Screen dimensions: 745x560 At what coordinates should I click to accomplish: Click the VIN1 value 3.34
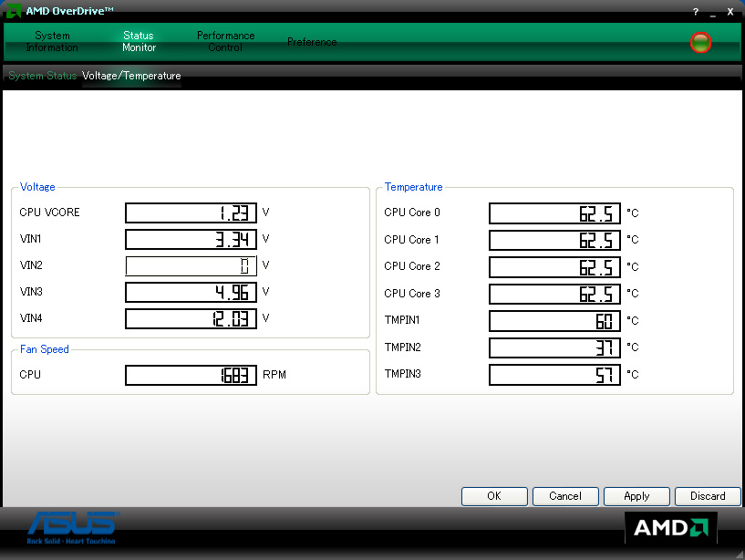click(x=191, y=239)
